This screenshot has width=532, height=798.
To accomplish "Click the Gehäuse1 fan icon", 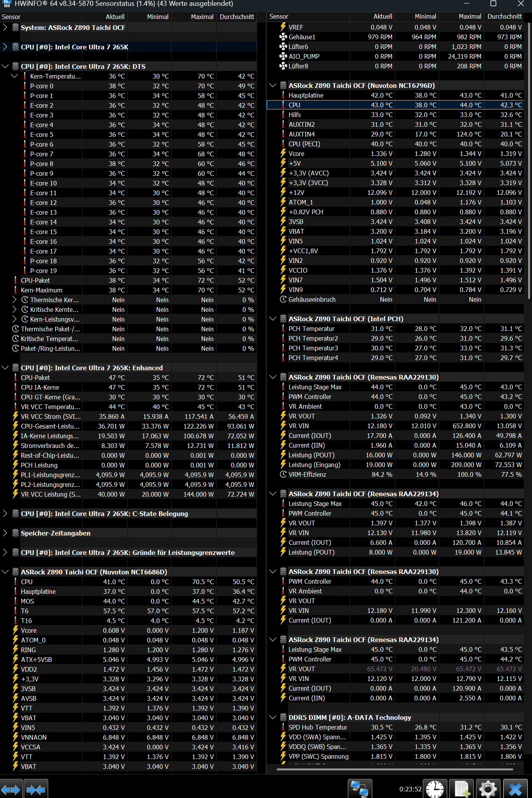I will point(283,37).
